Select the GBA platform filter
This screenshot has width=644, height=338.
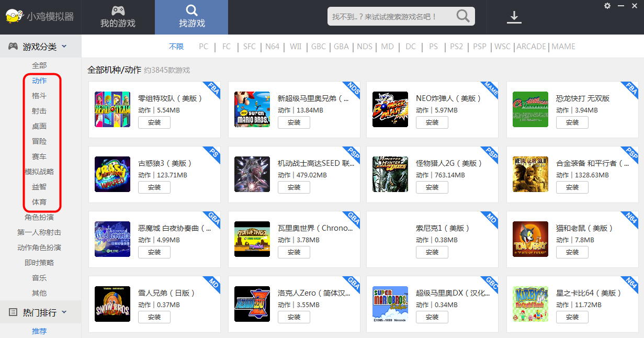[341, 47]
